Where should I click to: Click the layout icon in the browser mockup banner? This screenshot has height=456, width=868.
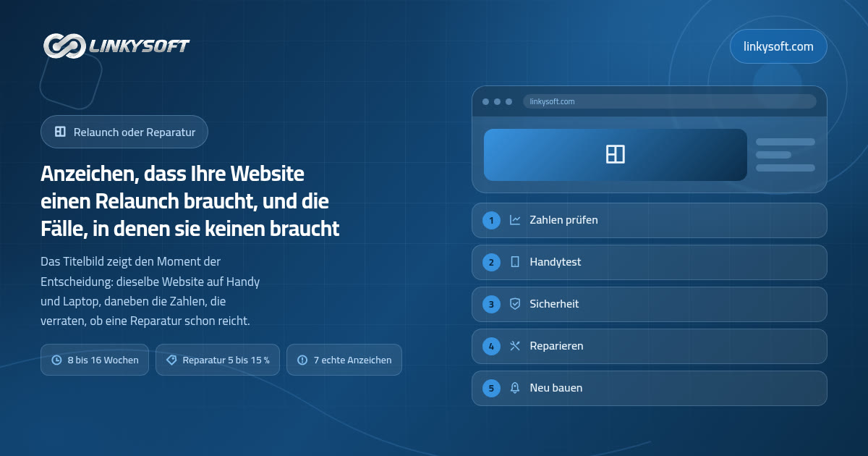616,154
